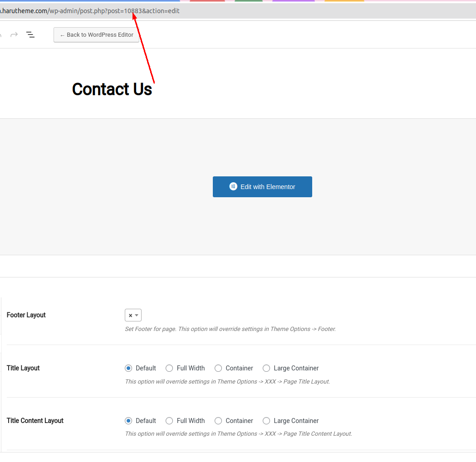Click the Footer Layout label
The width and height of the screenshot is (476, 462).
(x=26, y=315)
